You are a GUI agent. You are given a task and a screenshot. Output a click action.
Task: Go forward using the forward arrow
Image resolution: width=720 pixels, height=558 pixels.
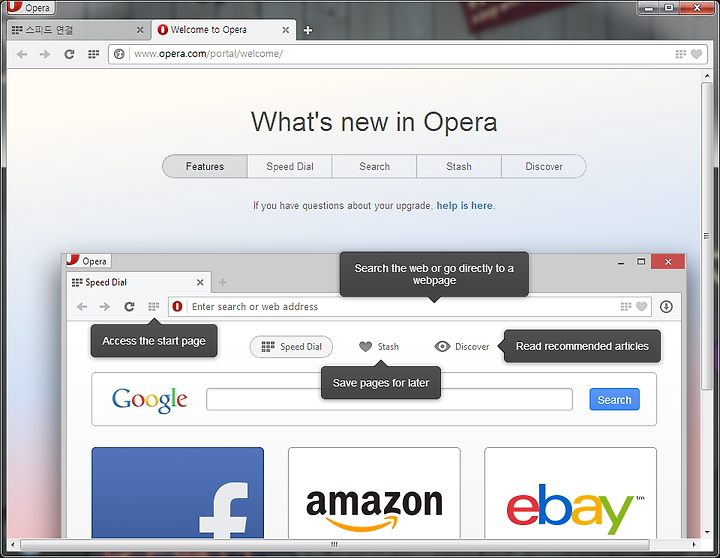point(45,54)
